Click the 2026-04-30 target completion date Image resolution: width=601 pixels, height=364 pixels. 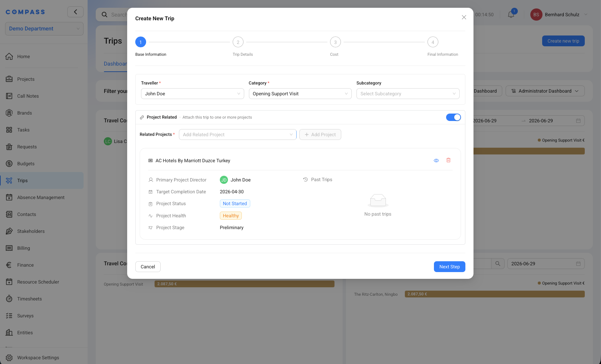point(232,192)
